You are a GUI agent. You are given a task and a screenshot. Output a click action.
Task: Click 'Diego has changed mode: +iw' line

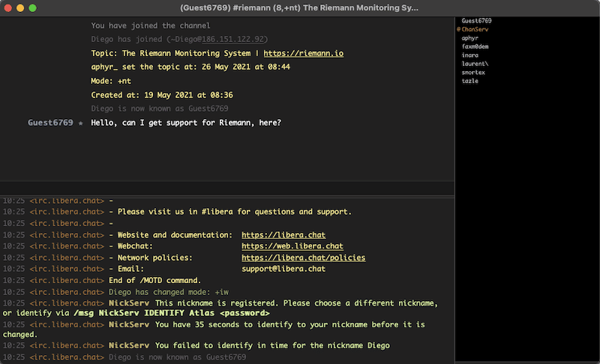(x=169, y=292)
